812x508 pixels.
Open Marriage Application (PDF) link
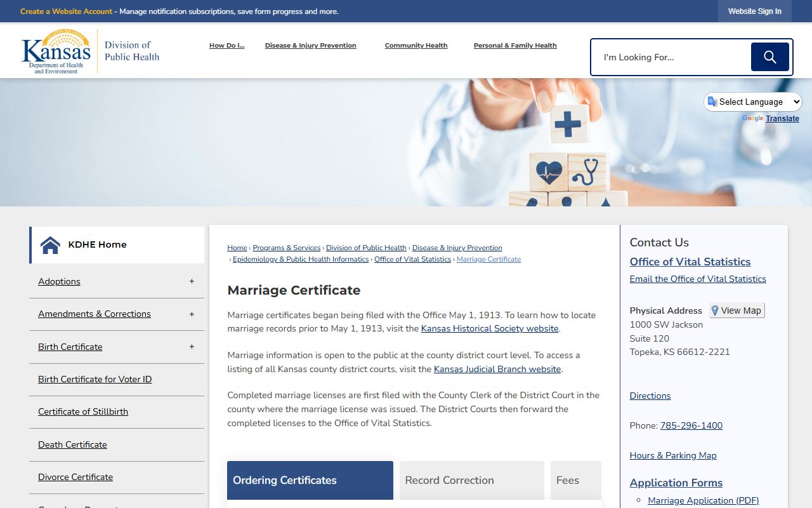coord(704,500)
